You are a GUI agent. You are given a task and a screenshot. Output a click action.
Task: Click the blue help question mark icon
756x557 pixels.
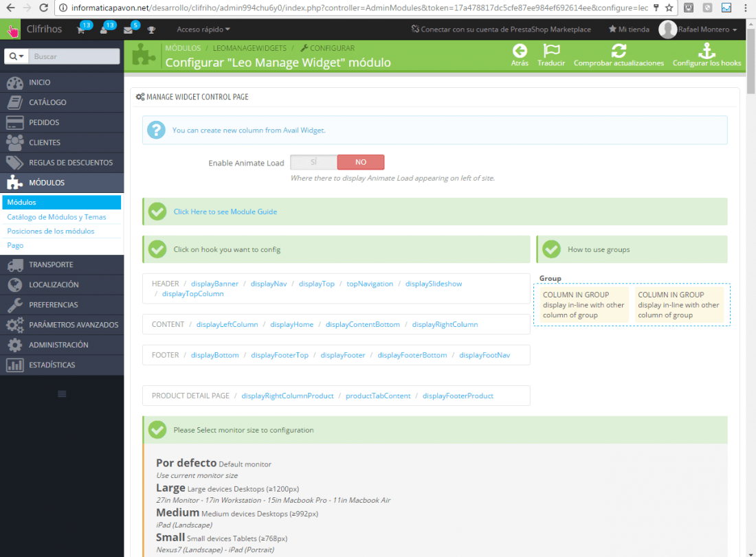[156, 130]
